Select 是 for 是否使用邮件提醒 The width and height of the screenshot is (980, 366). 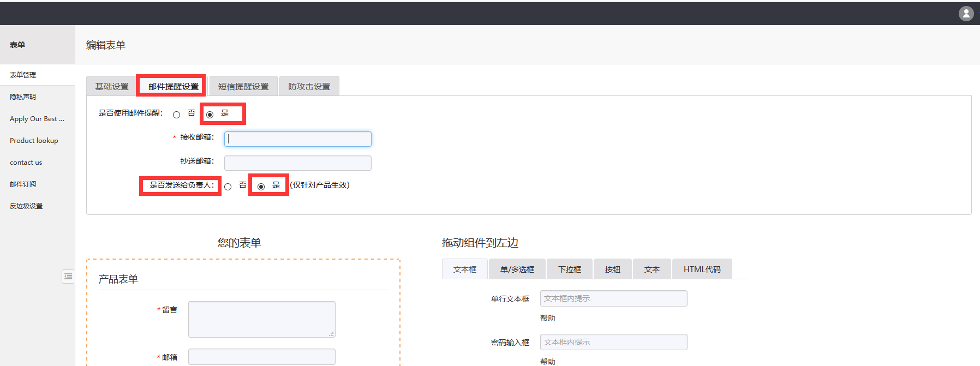pyautogui.click(x=210, y=115)
